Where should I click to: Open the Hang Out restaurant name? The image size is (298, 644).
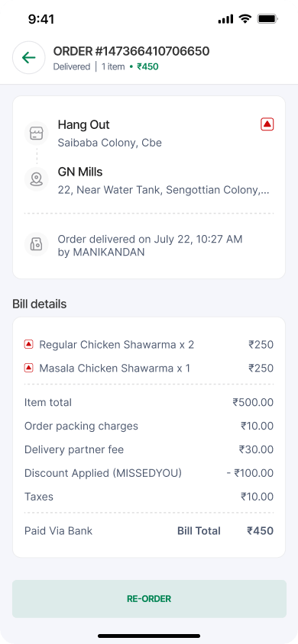coord(84,124)
